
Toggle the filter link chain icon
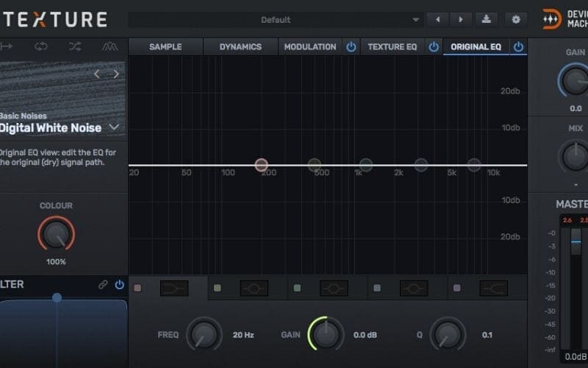(x=103, y=285)
